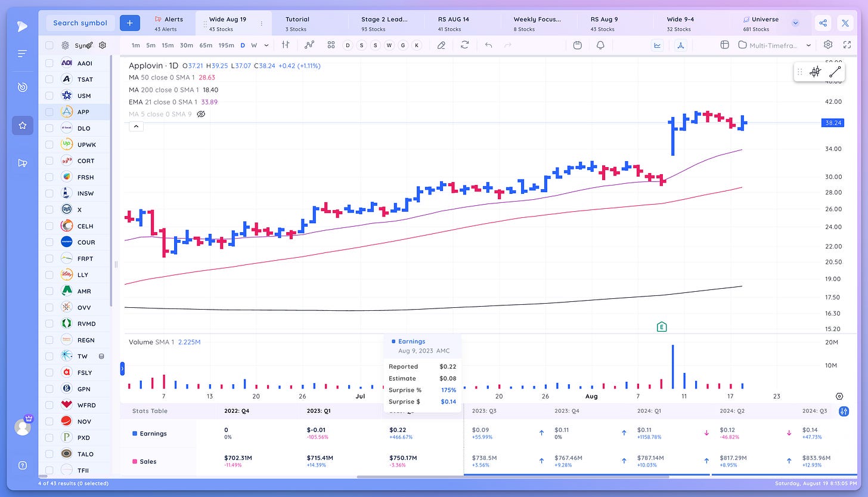
Task: Open the star watchlists icon in left sidebar
Action: [x=22, y=125]
